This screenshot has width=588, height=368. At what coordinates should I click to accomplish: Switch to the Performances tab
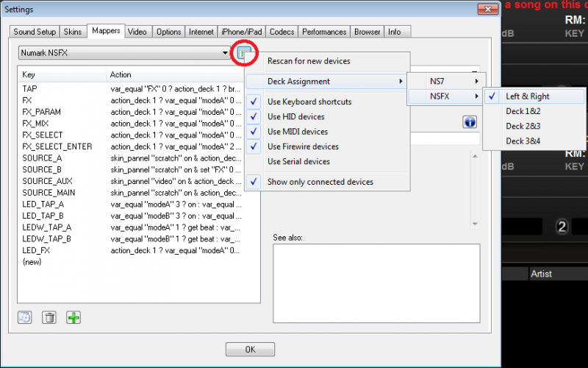click(324, 32)
